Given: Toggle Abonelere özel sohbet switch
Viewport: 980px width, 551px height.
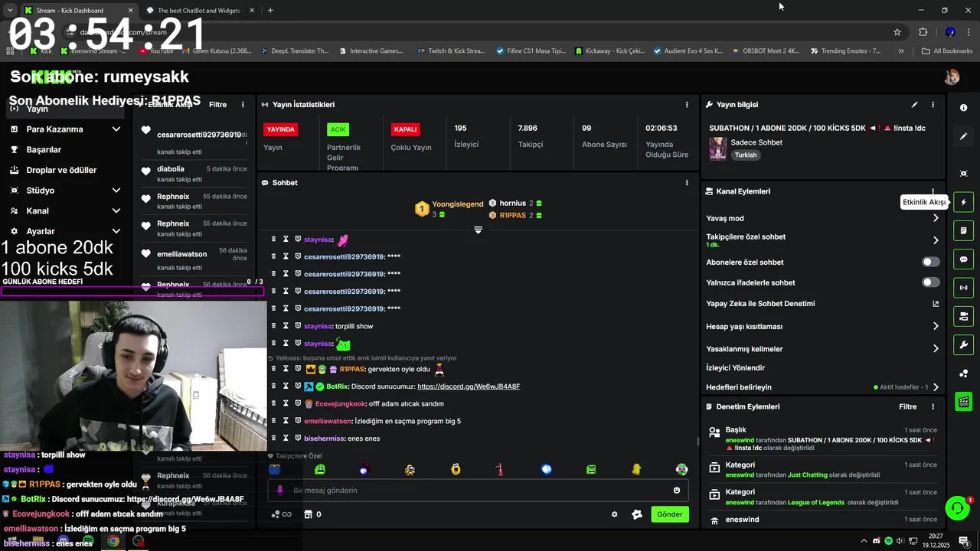Looking at the screenshot, I should click(x=930, y=262).
